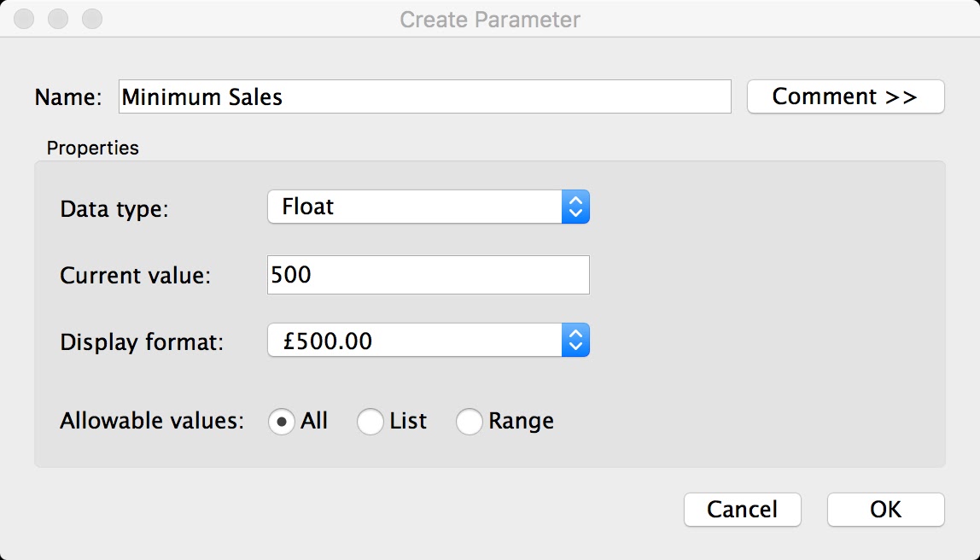
Task: Click the Minimum Sales name field
Action: point(424,96)
